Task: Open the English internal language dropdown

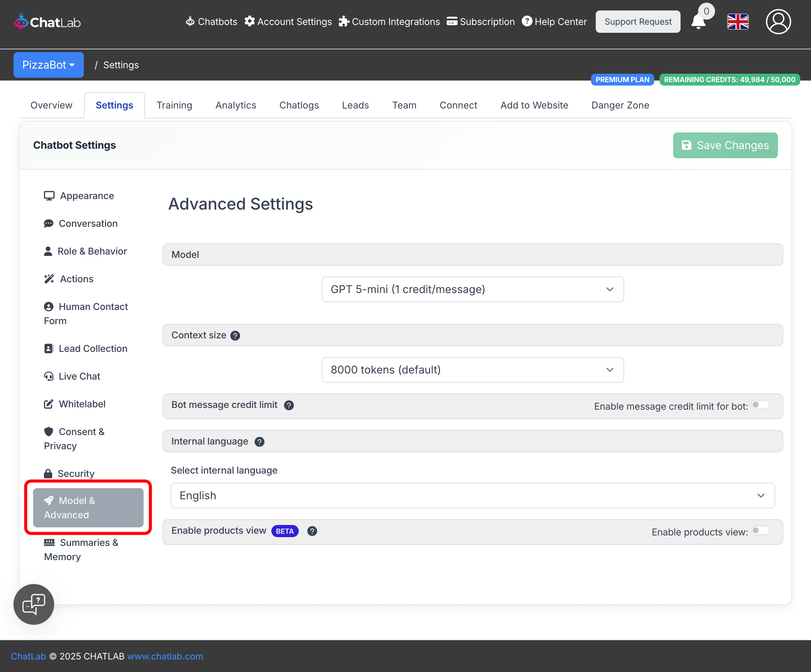Action: [472, 496]
